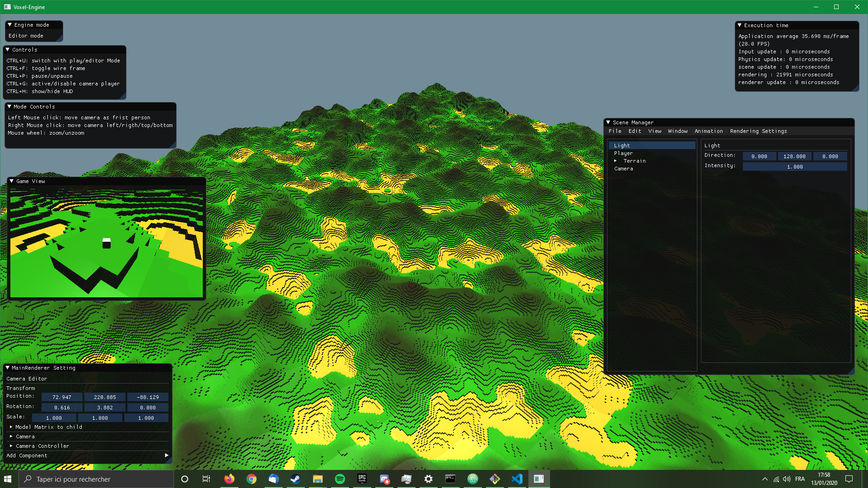This screenshot has height=488, width=868.
Task: Open the Edit menu in Scene Manager
Action: (635, 131)
